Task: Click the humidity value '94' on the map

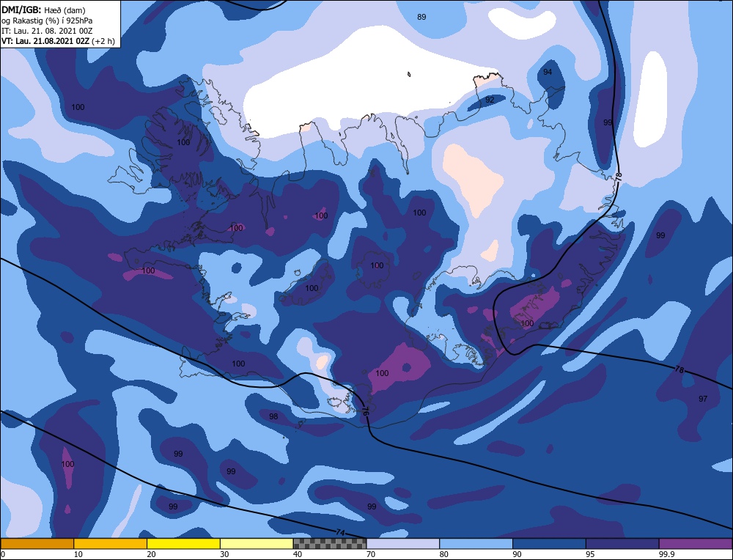Action: [548, 72]
